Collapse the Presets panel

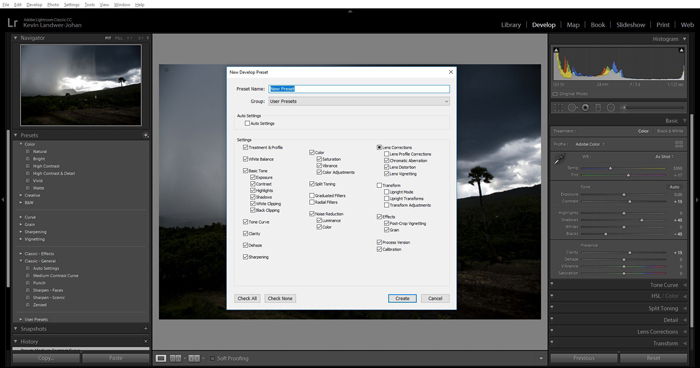pos(16,135)
